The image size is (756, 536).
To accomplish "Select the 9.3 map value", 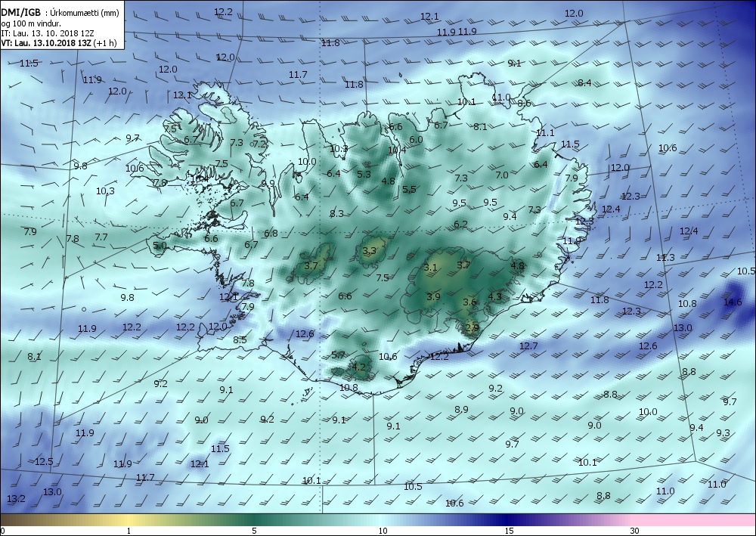I will pyautogui.click(x=723, y=433).
